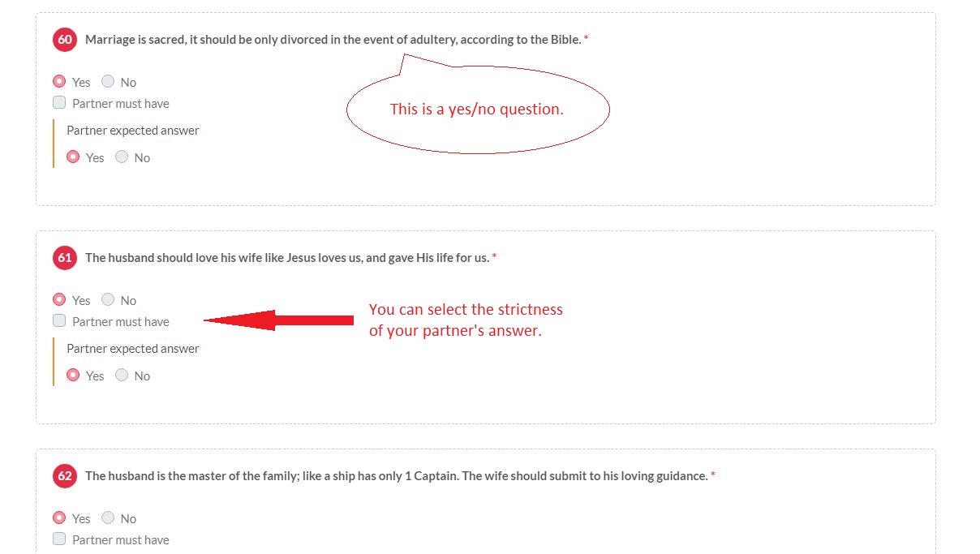Click the red number 62 badge

pyautogui.click(x=65, y=476)
